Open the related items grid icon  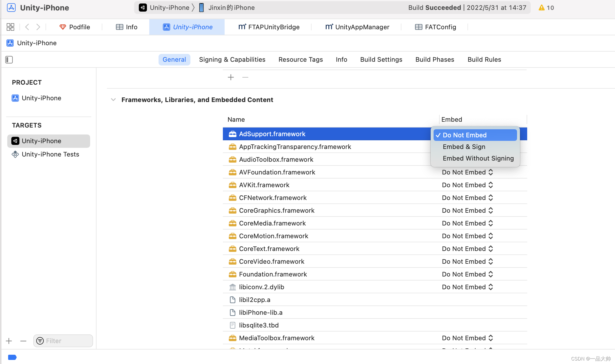coord(10,27)
